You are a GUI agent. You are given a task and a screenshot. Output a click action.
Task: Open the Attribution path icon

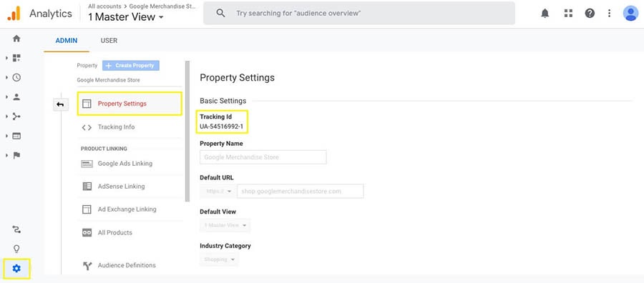click(x=16, y=229)
